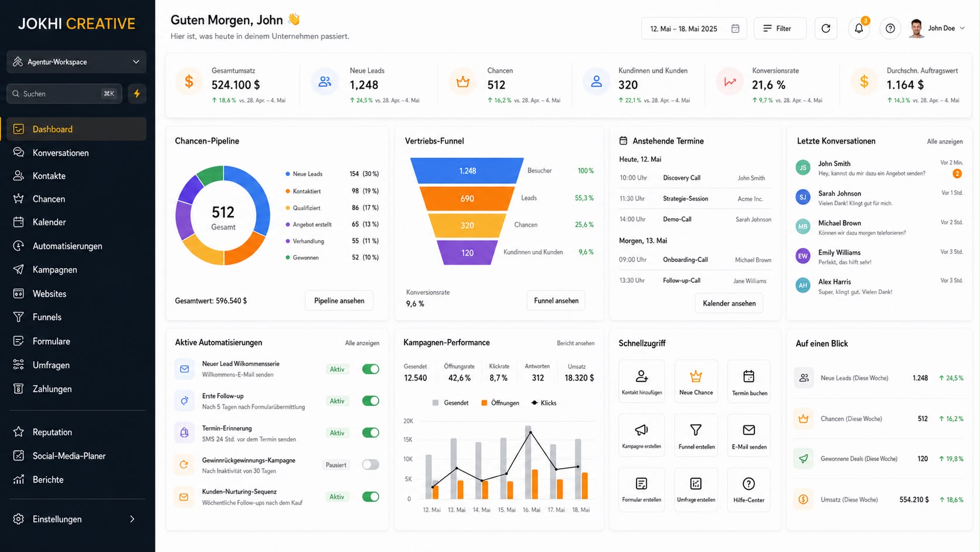Open John Smith conversation
Viewport: 980px width, 552px height.
[879, 168]
